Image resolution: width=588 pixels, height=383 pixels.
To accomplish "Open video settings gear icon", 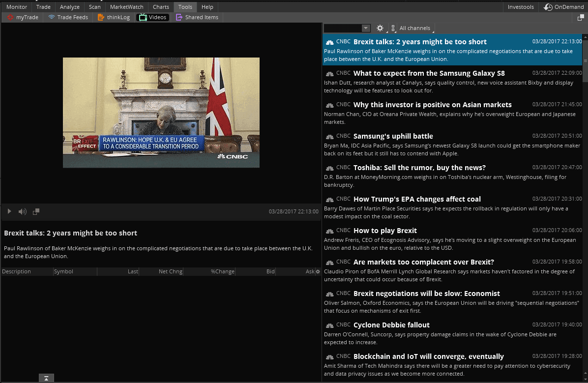I will click(380, 28).
